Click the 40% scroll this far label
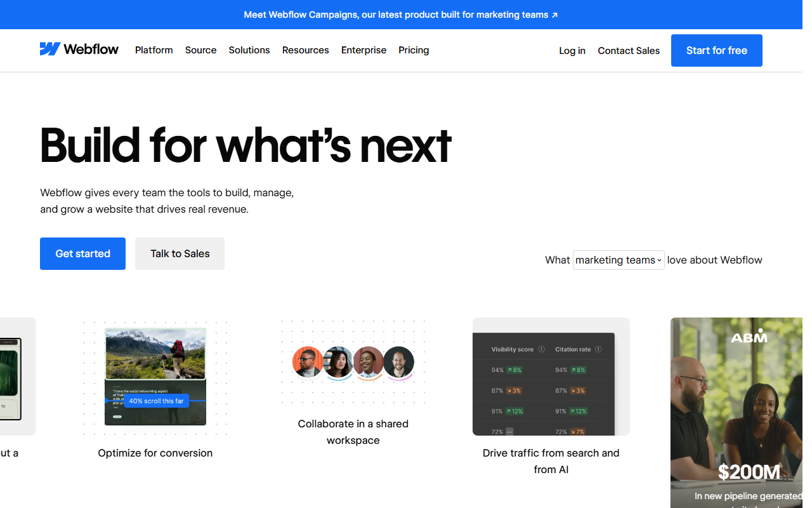 156,401
